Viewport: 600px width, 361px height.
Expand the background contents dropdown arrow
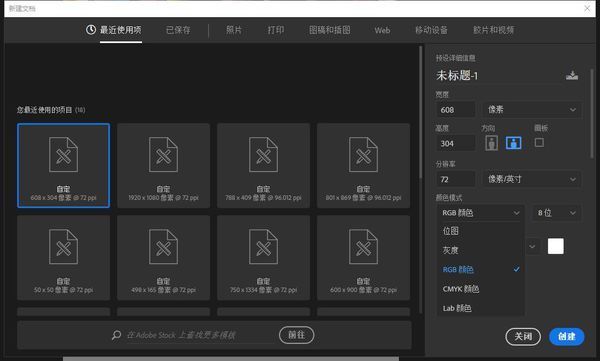pos(532,246)
